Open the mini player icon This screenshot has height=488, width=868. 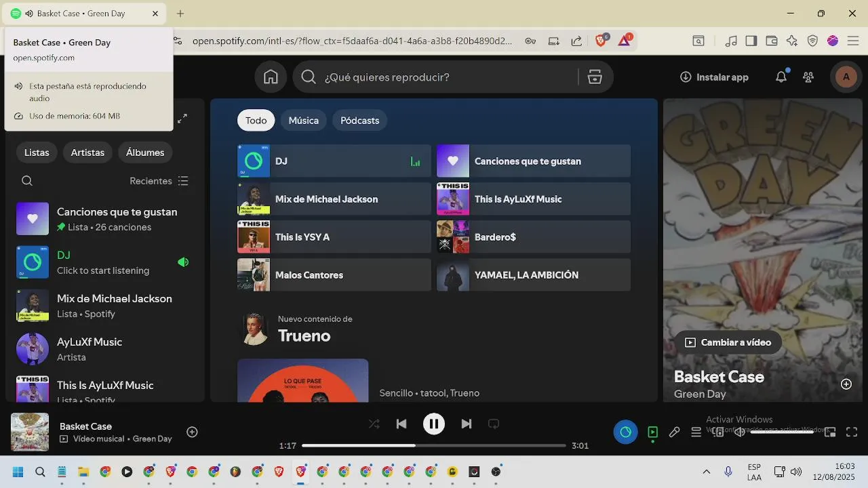tap(830, 432)
